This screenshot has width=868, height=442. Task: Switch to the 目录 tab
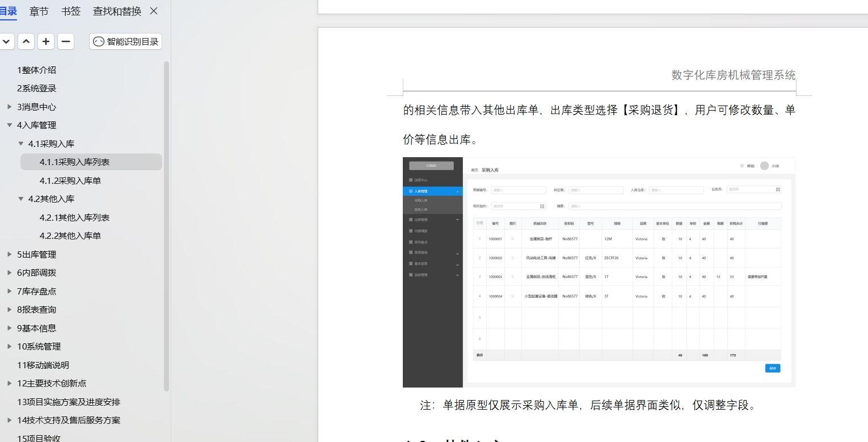click(x=8, y=11)
